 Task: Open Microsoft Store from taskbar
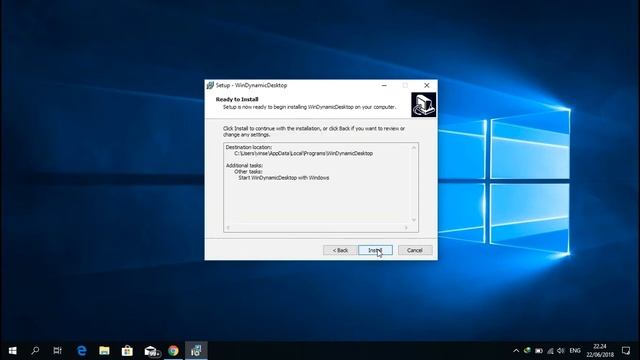(x=127, y=351)
